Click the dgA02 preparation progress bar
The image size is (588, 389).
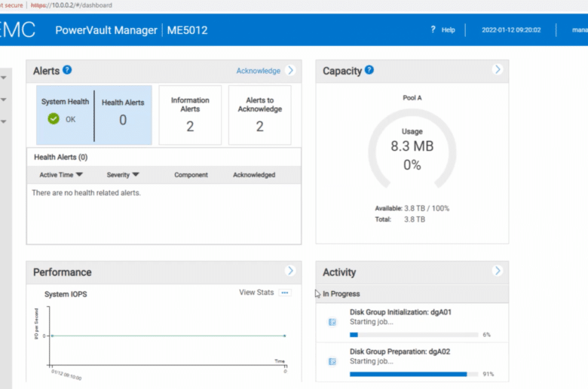[x=414, y=374]
